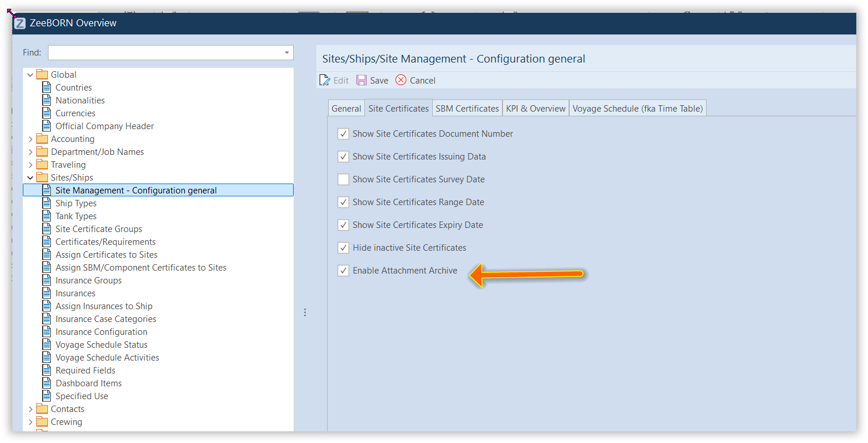Open Assign SBM/Component Certificates to Sites item
Screen dimensions: 868x443
tap(141, 268)
